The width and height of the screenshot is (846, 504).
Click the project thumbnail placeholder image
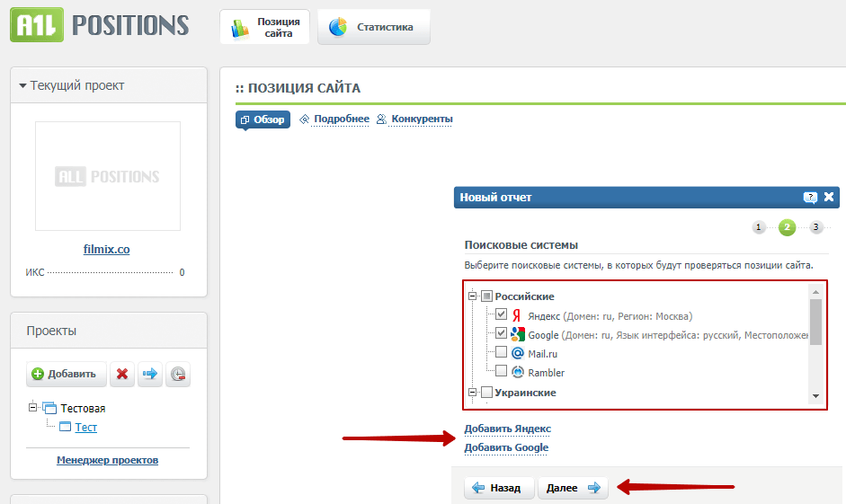coord(108,176)
